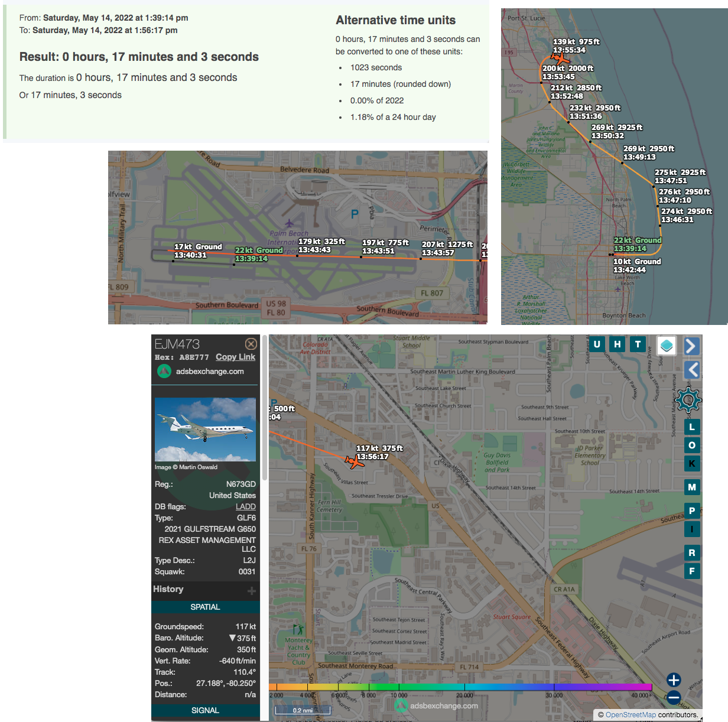Image resolution: width=728 pixels, height=722 pixels.
Task: Select the 197 kt 775 ft track label
Action: click(385, 246)
